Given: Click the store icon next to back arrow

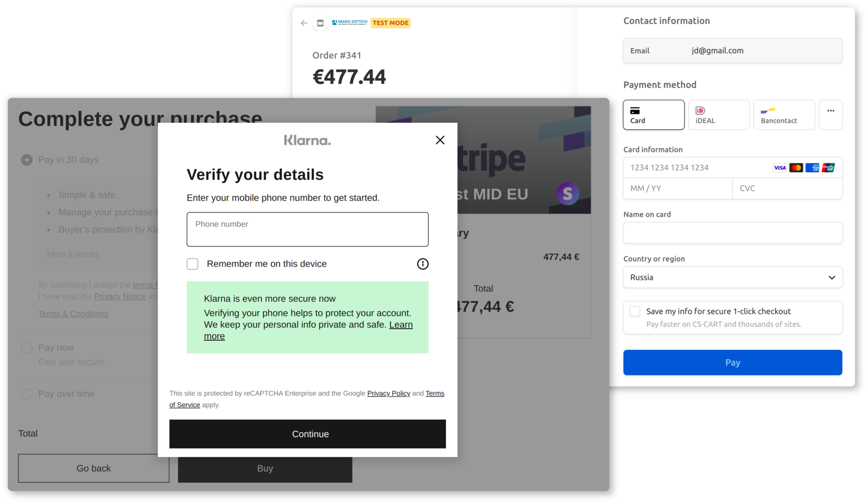Looking at the screenshot, I should click(x=320, y=23).
